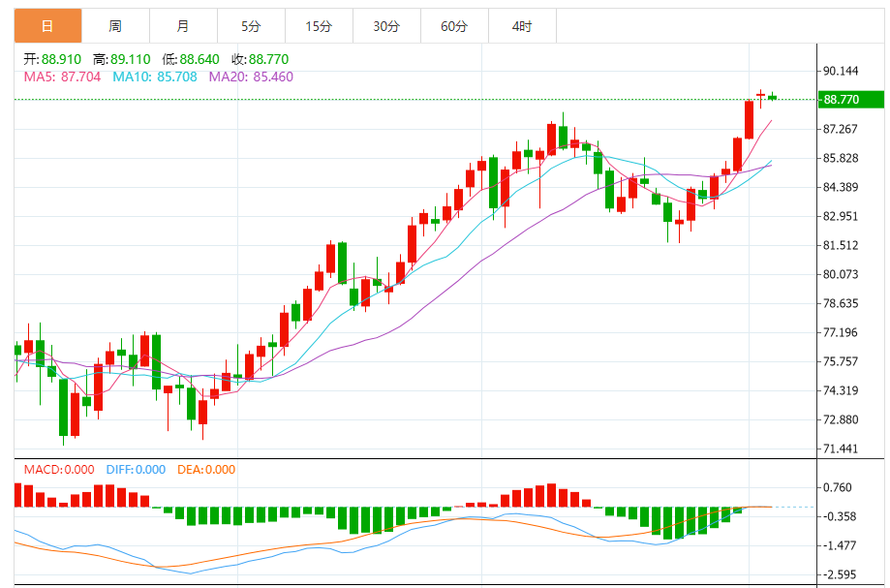Click the 0.760 MACD axis label
890x588 pixels.
point(838,487)
